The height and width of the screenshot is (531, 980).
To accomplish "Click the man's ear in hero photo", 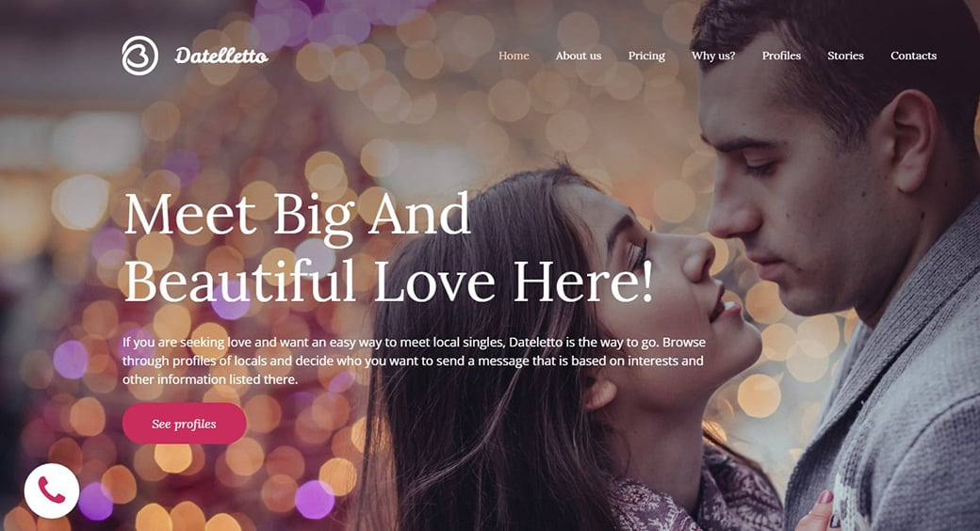I will coord(910,141).
